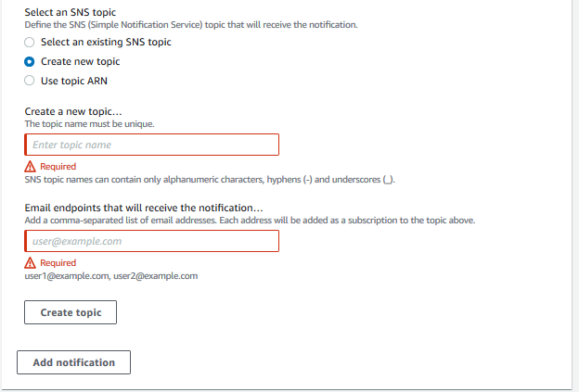The width and height of the screenshot is (579, 392).
Task: Click the 'Create new topic' option label text
Action: tap(80, 61)
